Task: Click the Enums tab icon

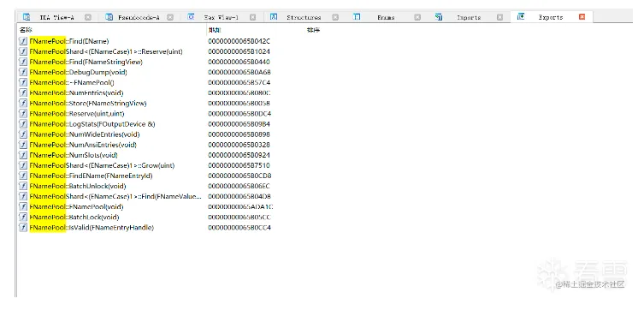Action: [357, 17]
